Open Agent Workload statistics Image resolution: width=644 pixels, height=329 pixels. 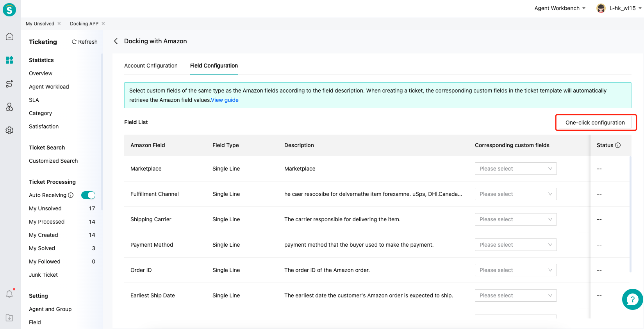[49, 87]
